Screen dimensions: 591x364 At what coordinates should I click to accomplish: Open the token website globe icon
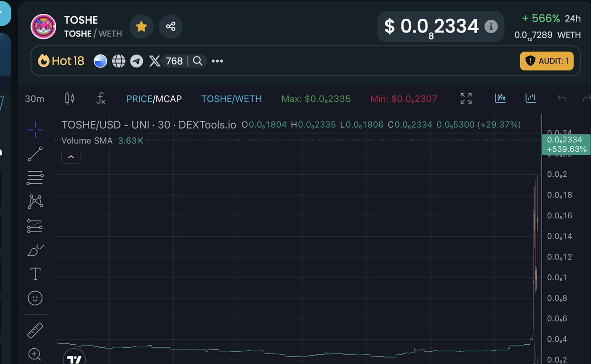(x=119, y=61)
